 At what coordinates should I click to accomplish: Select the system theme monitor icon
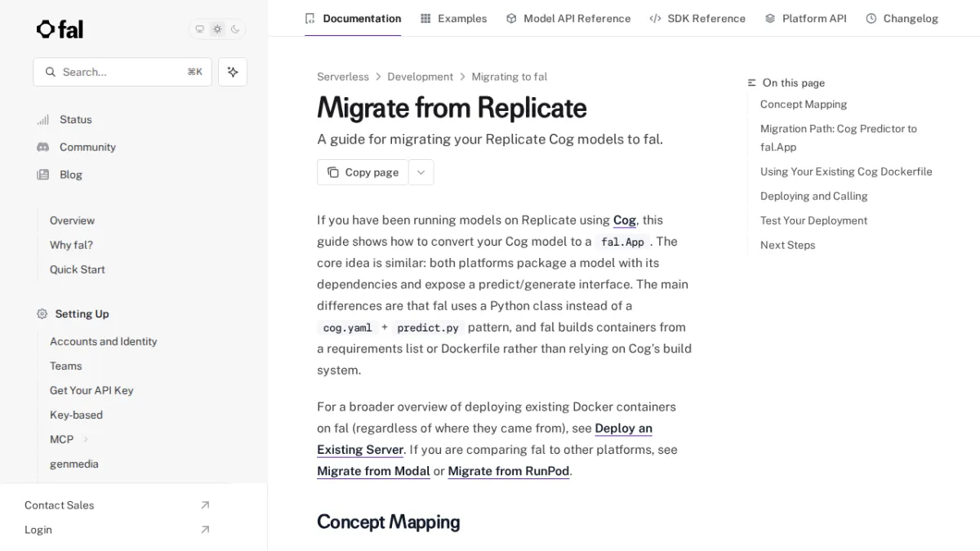click(x=199, y=29)
